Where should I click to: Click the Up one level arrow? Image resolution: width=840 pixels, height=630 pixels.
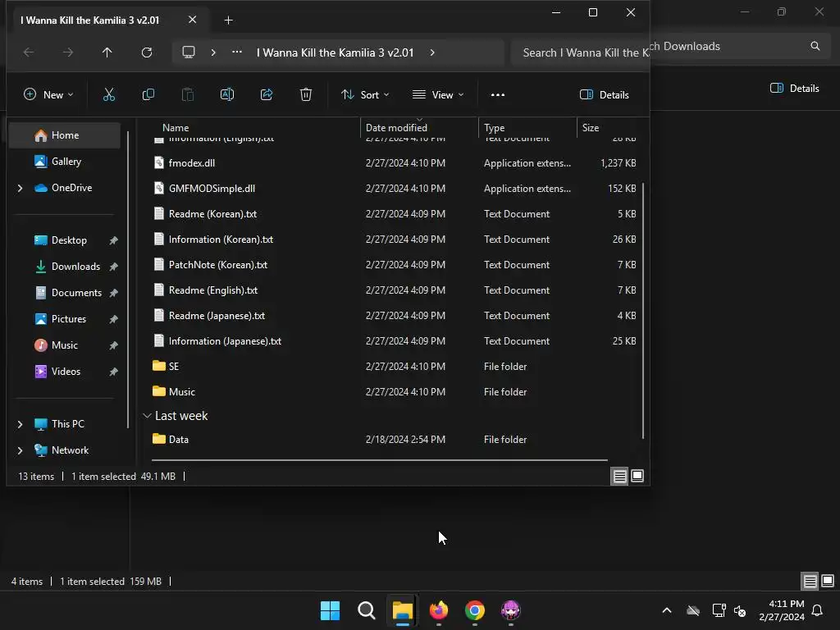[107, 52]
